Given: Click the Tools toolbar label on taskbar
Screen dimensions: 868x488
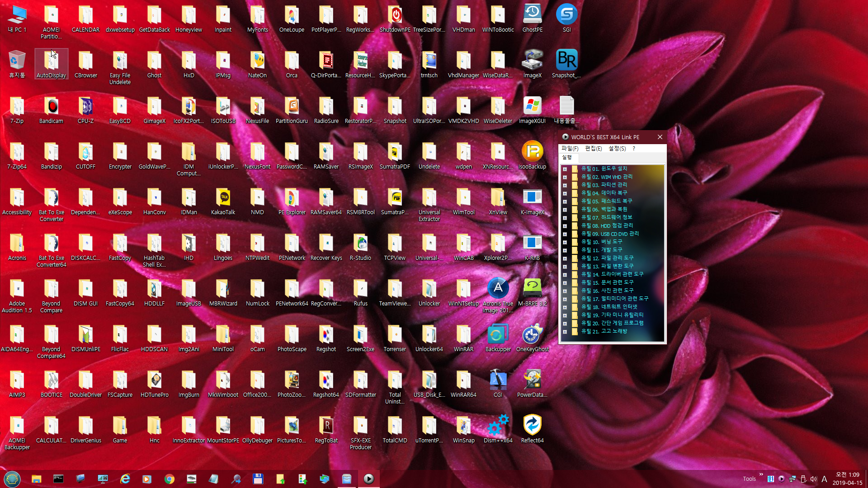Looking at the screenshot, I should 749,479.
